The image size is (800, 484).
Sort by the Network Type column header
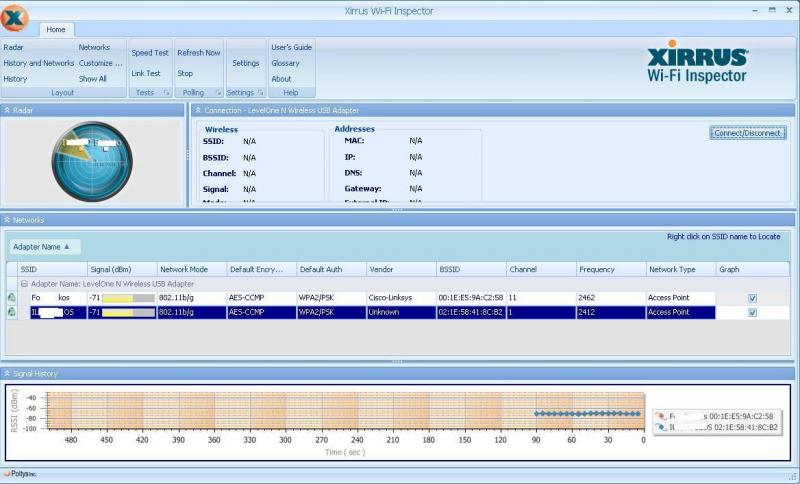681,269
